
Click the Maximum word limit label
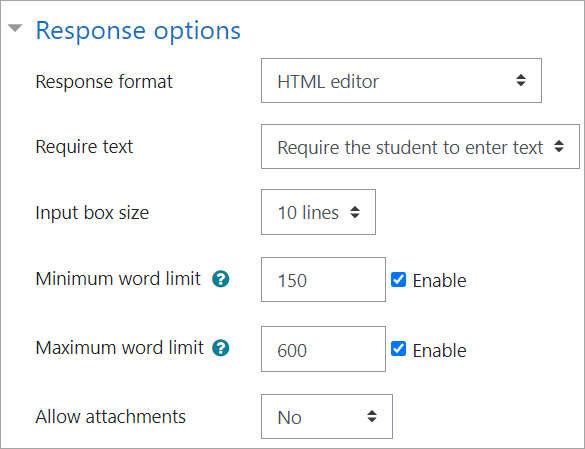click(x=120, y=348)
